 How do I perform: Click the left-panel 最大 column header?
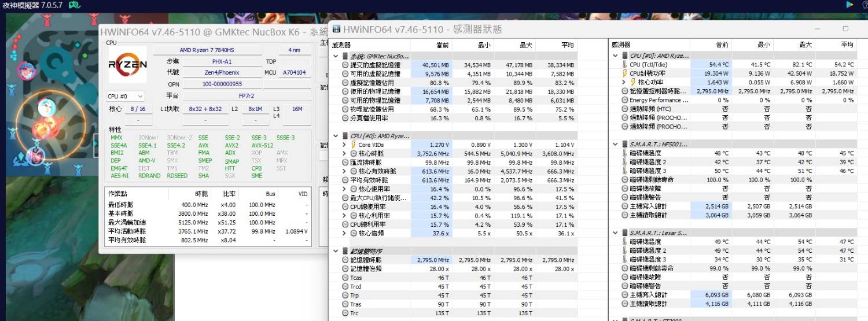click(514, 45)
